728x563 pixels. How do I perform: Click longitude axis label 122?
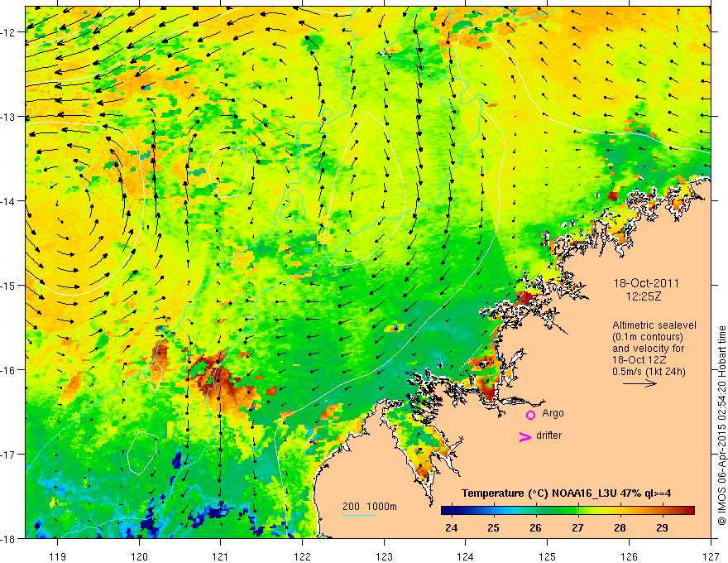[x=302, y=556]
